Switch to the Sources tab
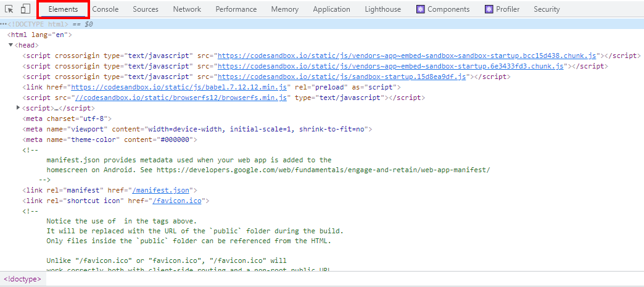This screenshot has width=644, height=287. point(146,9)
